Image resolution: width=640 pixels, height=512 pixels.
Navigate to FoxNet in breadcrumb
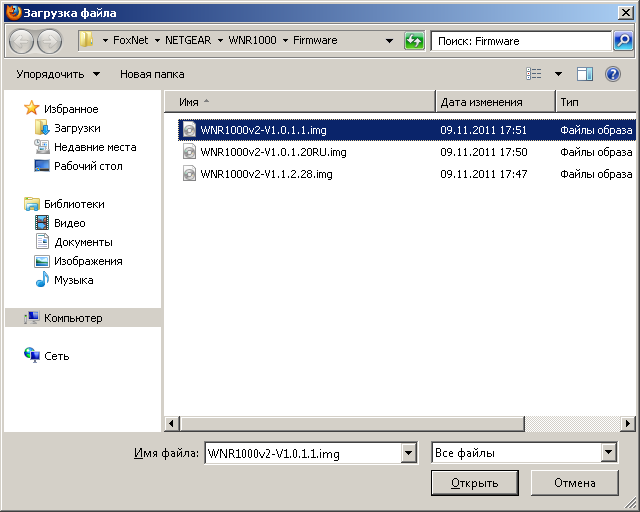coord(131,40)
